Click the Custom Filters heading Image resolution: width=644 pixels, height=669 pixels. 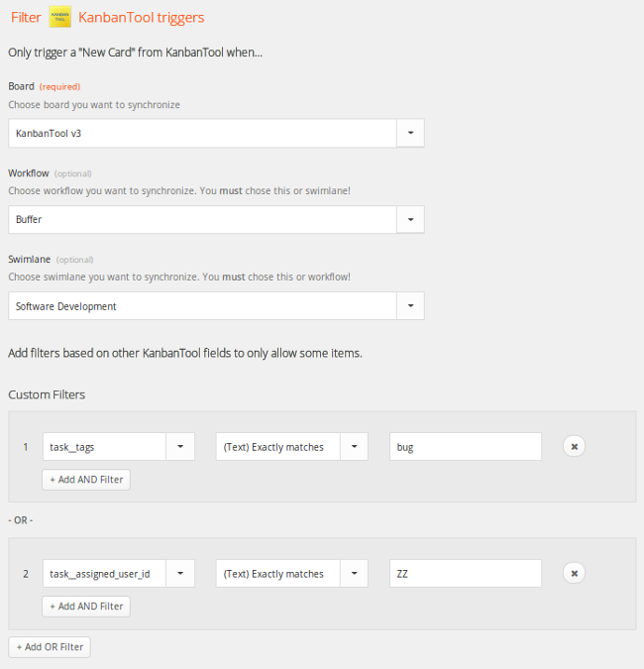[x=47, y=394]
